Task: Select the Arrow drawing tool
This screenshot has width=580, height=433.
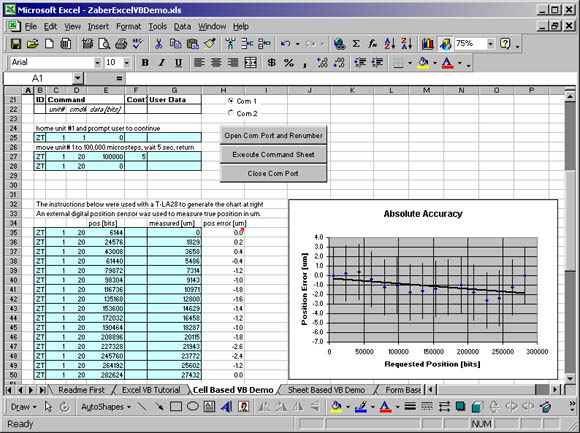Action: coord(159,407)
